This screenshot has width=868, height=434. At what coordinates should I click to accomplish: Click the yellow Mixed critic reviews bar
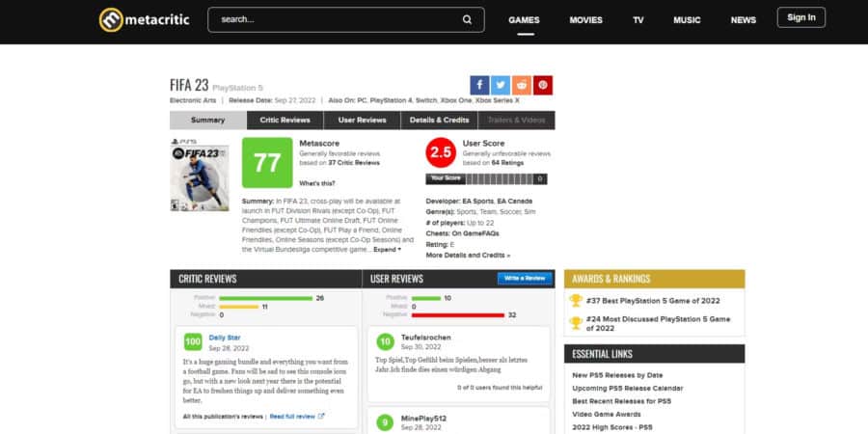238,307
